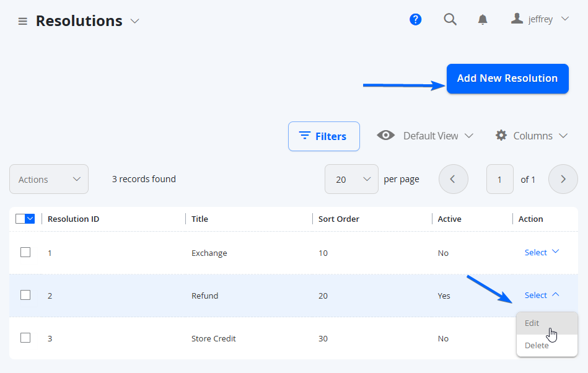This screenshot has width=588, height=373.
Task: Click the Refund title cell
Action: [204, 296]
